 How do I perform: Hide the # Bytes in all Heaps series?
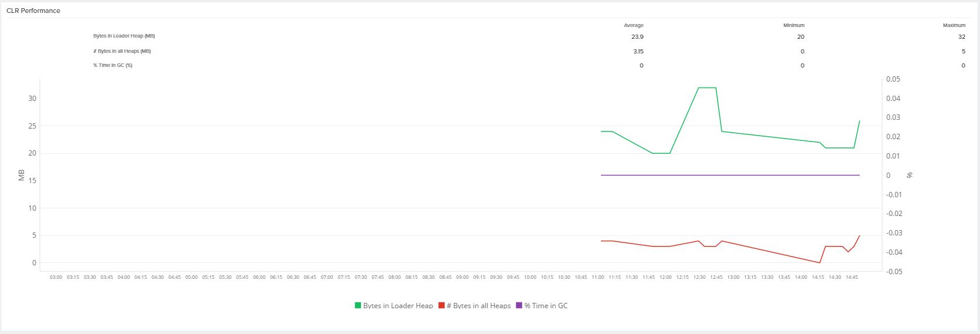pos(478,306)
